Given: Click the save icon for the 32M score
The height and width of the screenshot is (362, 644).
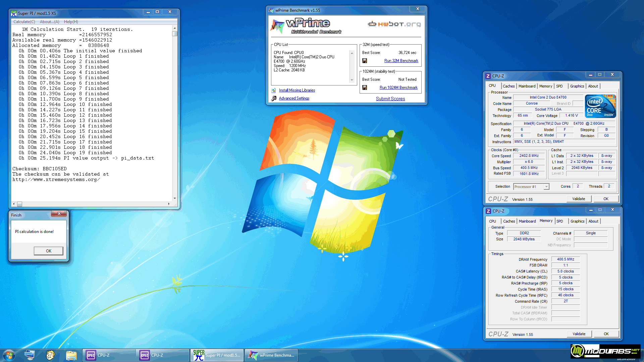Looking at the screenshot, I should click(365, 61).
